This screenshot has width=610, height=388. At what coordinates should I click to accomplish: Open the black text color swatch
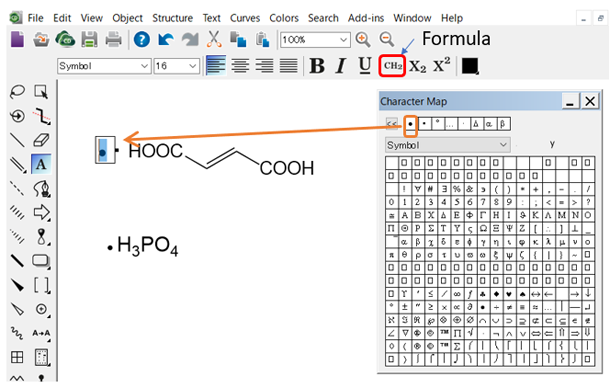click(x=470, y=66)
